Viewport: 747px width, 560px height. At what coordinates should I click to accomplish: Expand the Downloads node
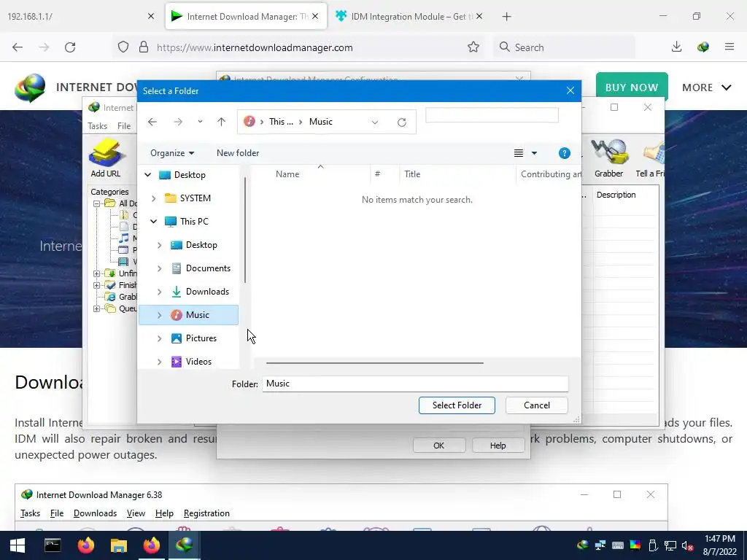(160, 292)
